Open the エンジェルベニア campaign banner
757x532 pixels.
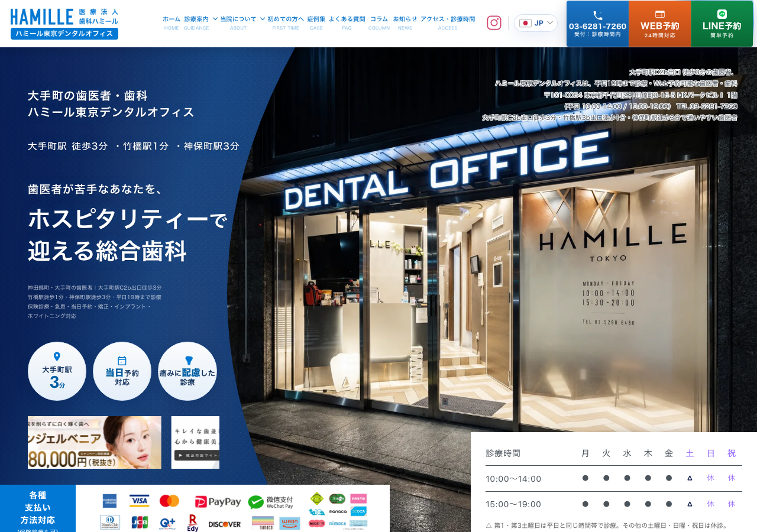click(95, 442)
